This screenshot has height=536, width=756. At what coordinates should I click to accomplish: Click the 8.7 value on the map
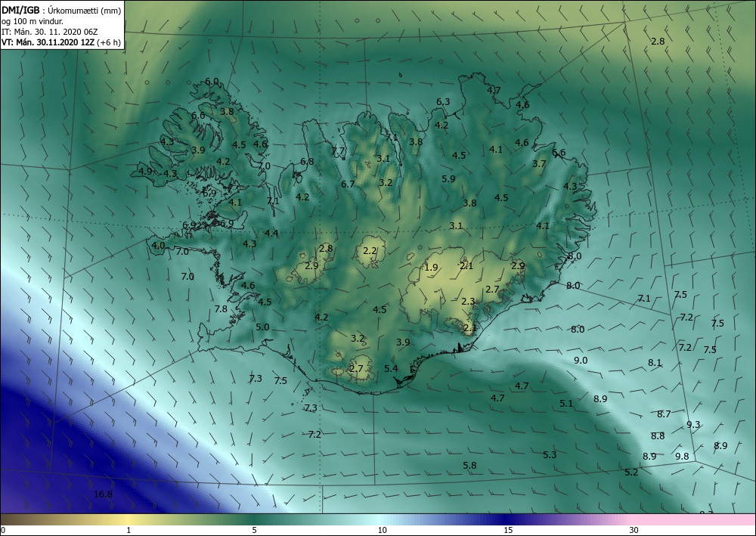pyautogui.click(x=664, y=414)
